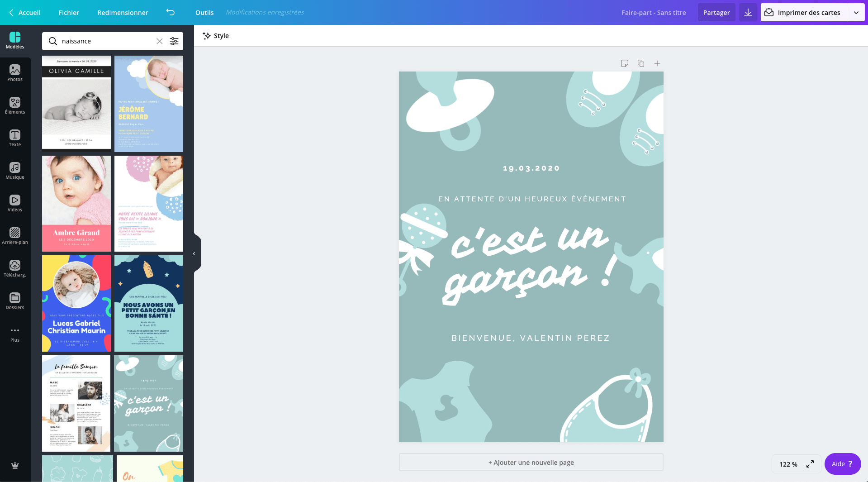This screenshot has height=482, width=868.
Task: Add notes to the page icon
Action: (625, 63)
